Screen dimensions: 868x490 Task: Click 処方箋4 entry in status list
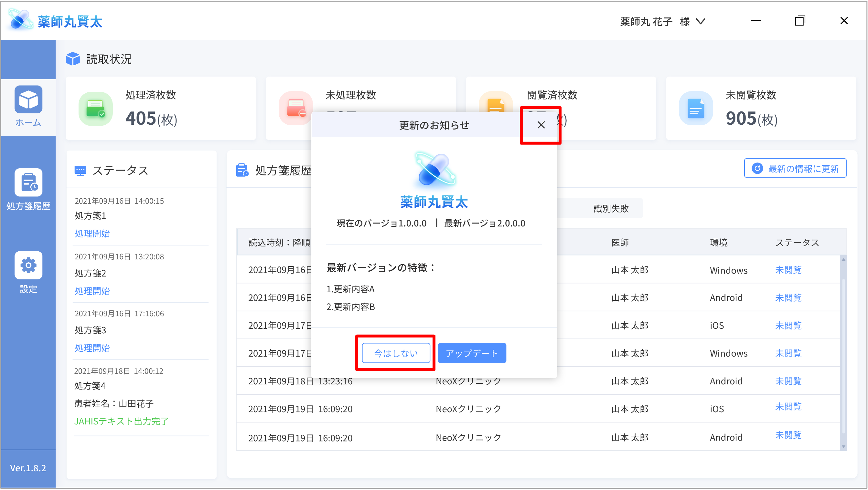(x=90, y=386)
